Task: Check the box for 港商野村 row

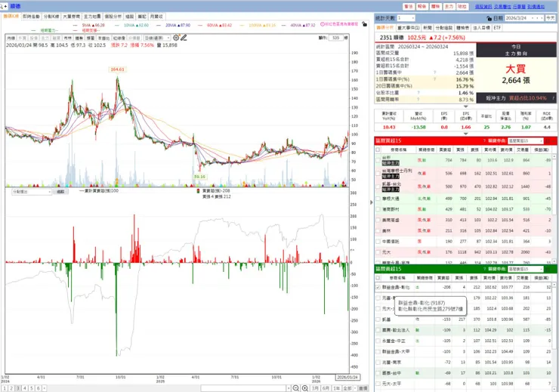Action: click(378, 209)
